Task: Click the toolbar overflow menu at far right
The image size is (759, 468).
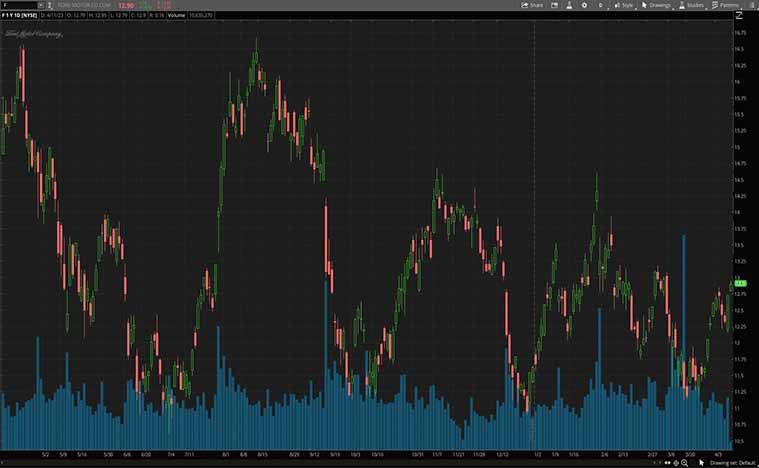Action: point(752,5)
